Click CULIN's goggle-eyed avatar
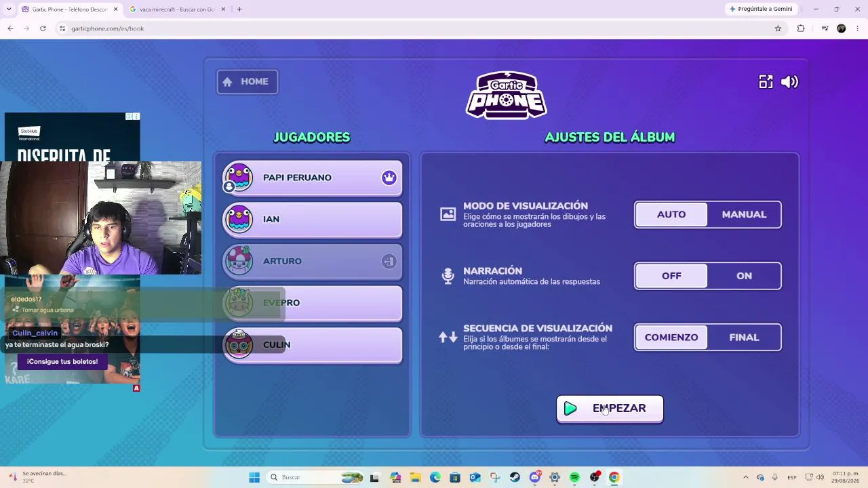The width and height of the screenshot is (868, 488). [238, 344]
